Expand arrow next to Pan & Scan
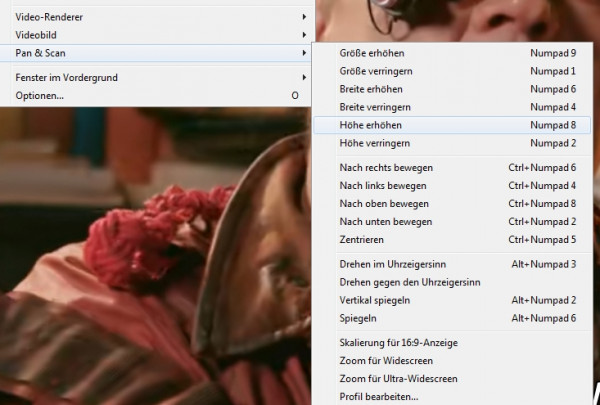This screenshot has width=600, height=405. (304, 53)
